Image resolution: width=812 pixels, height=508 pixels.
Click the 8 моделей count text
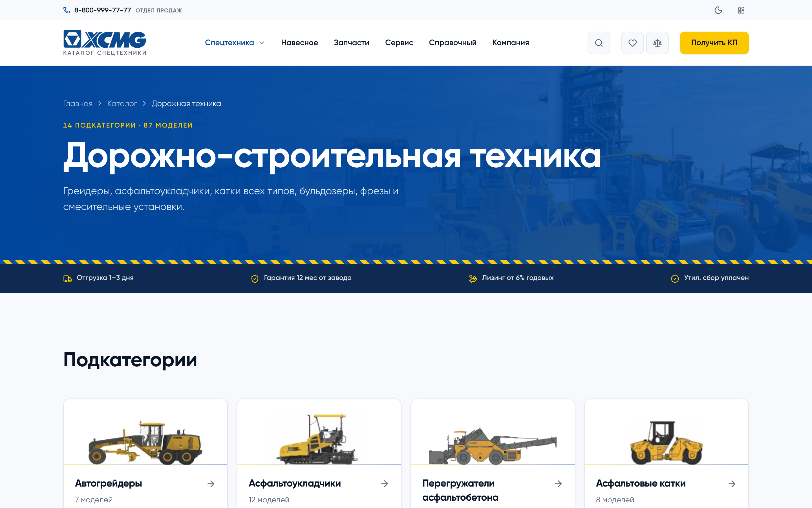pos(615,500)
